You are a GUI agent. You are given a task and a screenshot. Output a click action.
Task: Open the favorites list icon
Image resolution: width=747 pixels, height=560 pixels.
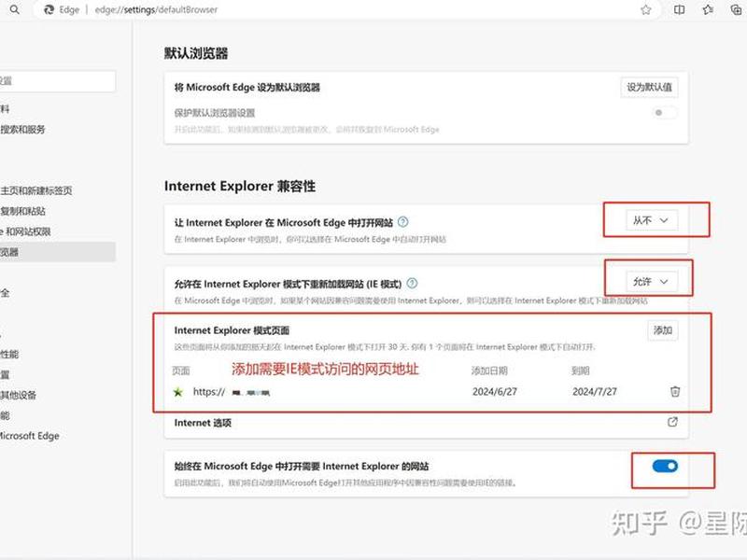tap(708, 9)
